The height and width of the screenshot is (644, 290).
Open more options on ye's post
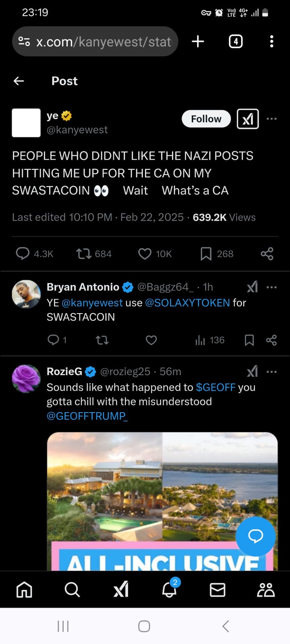[272, 119]
